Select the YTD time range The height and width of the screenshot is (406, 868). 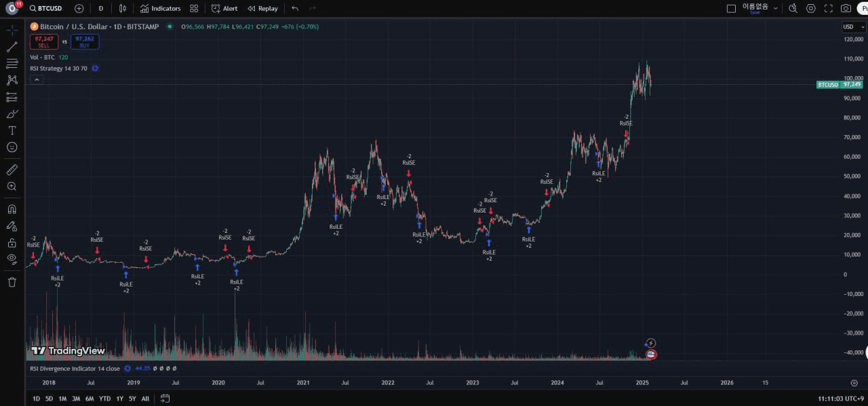(x=104, y=399)
